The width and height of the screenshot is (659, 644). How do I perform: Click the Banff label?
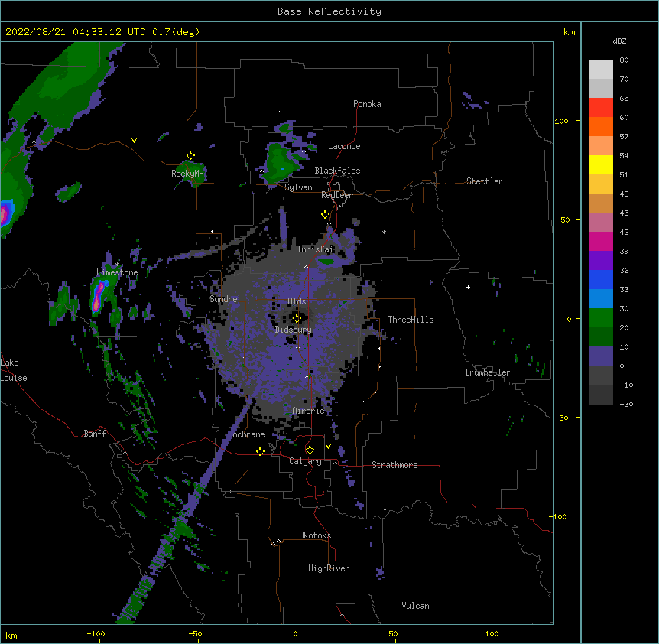(x=95, y=434)
